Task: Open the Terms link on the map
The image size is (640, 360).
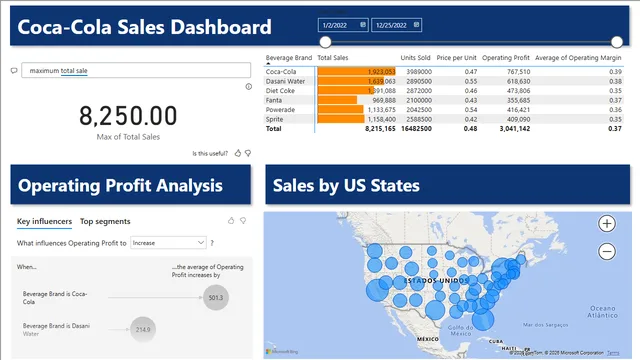Action: point(613,353)
